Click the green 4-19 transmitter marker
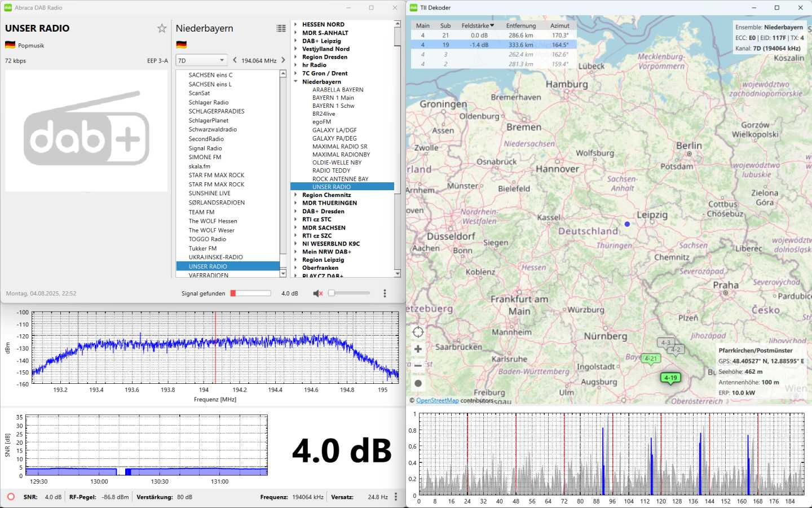 [x=670, y=378]
